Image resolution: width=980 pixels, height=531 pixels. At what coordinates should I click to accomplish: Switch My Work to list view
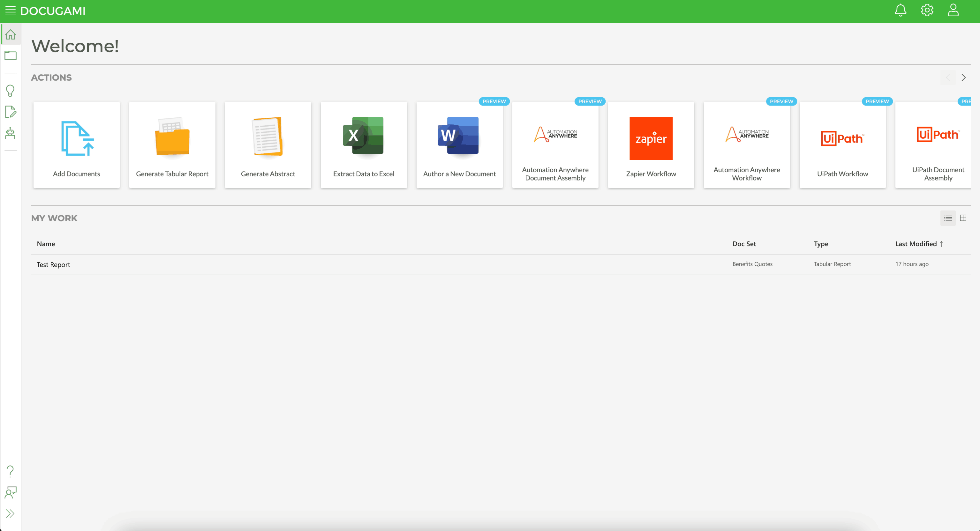[948, 218]
